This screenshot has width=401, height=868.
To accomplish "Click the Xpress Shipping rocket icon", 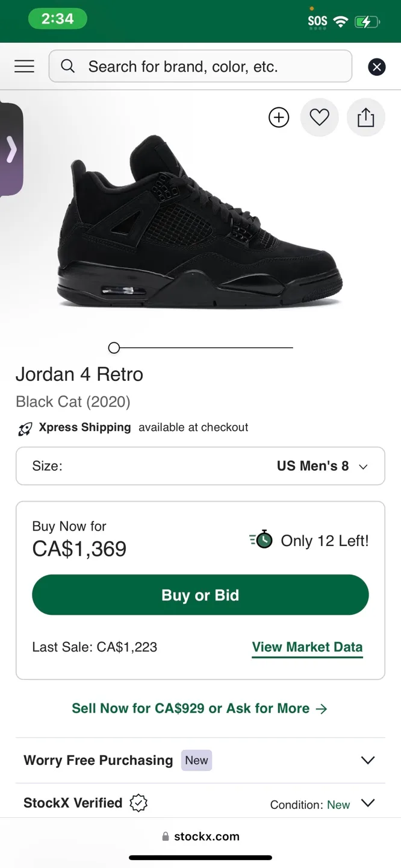I will [24, 427].
